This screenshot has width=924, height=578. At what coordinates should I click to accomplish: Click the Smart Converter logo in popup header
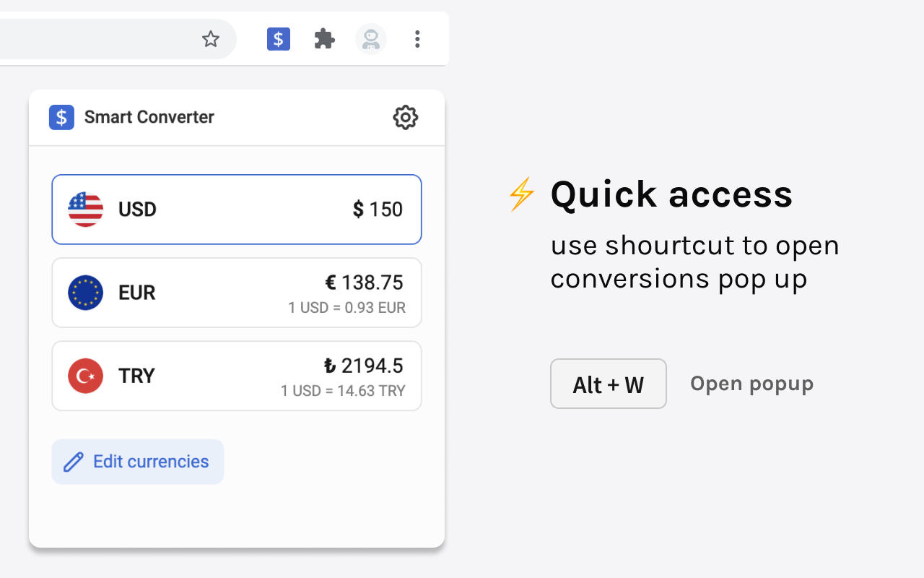coord(61,117)
